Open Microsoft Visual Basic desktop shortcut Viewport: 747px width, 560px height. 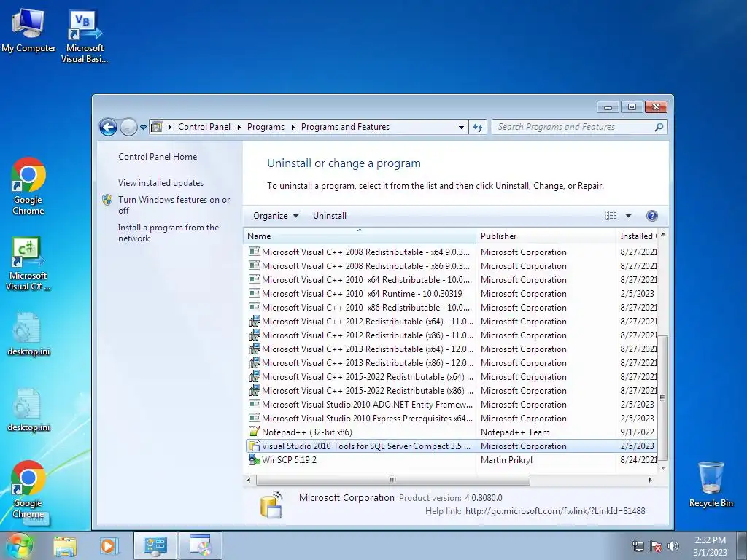tap(85, 36)
